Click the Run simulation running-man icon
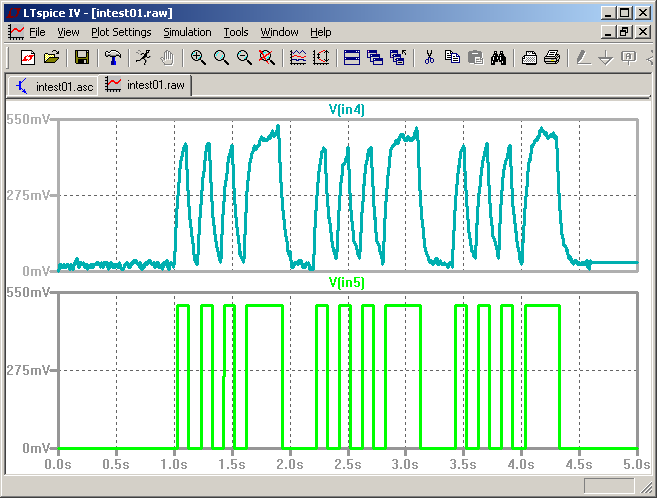Screen dimensions: 657x498 point(145,57)
